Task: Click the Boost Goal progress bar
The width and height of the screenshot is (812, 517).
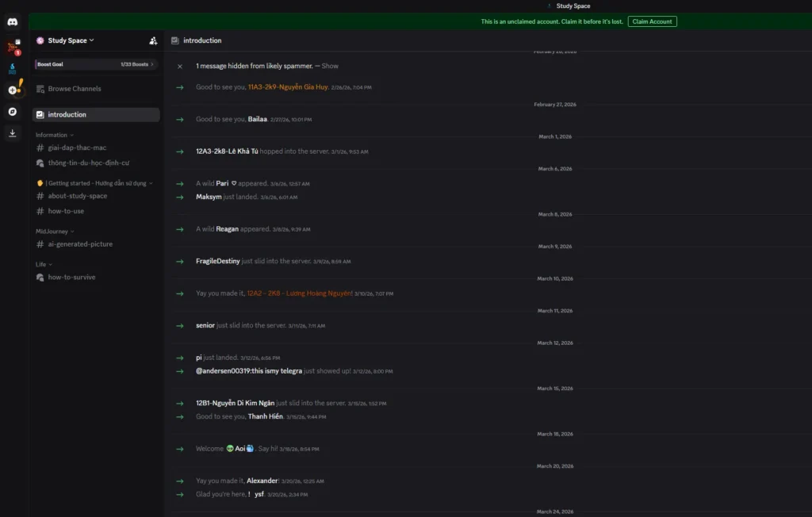Action: [x=95, y=63]
